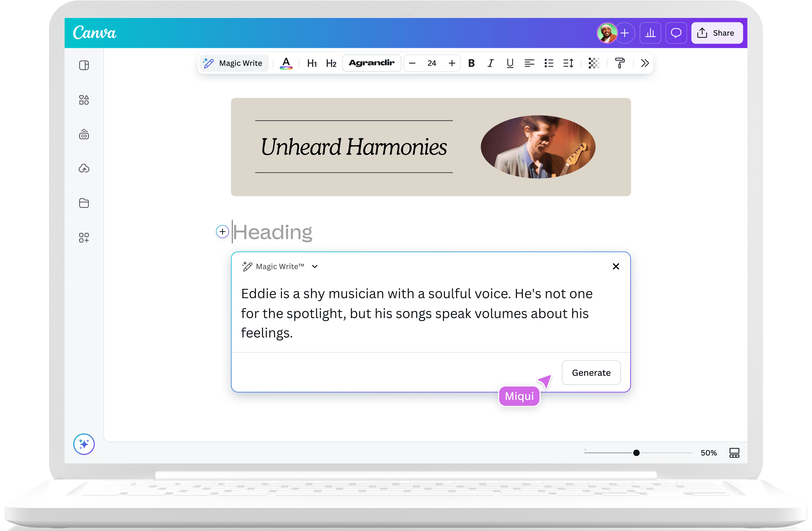Open the Apps grid icon in sidebar
Screen dimensions: 812x531
click(x=84, y=238)
